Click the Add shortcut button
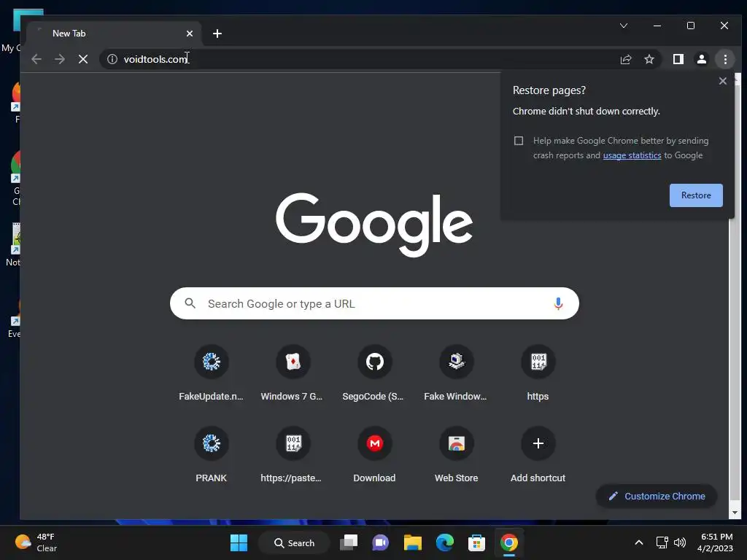Image resolution: width=747 pixels, height=560 pixels. coord(538,455)
